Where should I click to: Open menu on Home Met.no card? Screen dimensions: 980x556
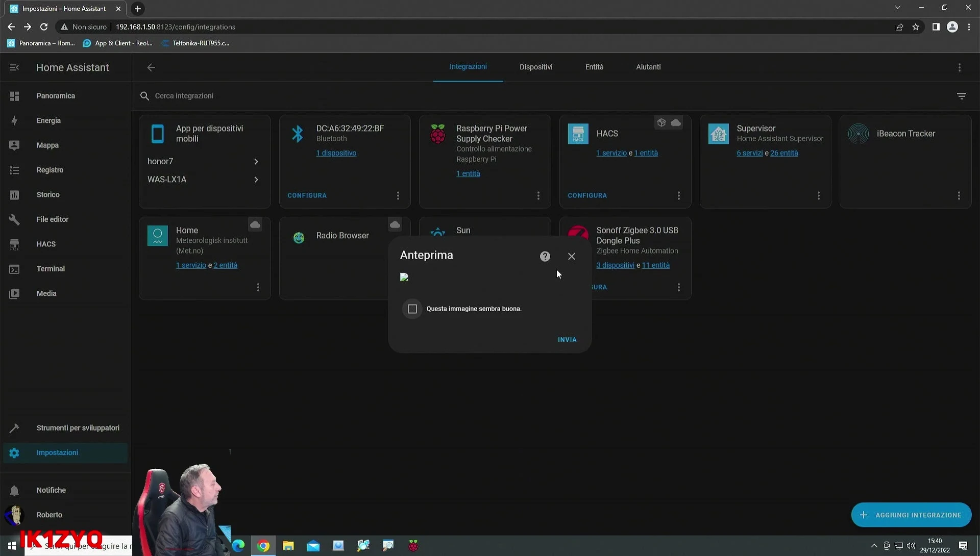(x=258, y=288)
